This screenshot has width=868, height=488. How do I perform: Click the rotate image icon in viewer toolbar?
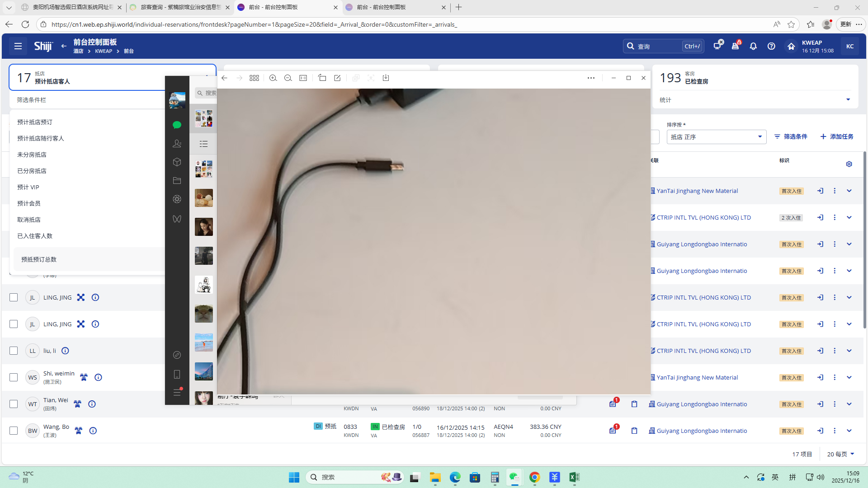[322, 78]
